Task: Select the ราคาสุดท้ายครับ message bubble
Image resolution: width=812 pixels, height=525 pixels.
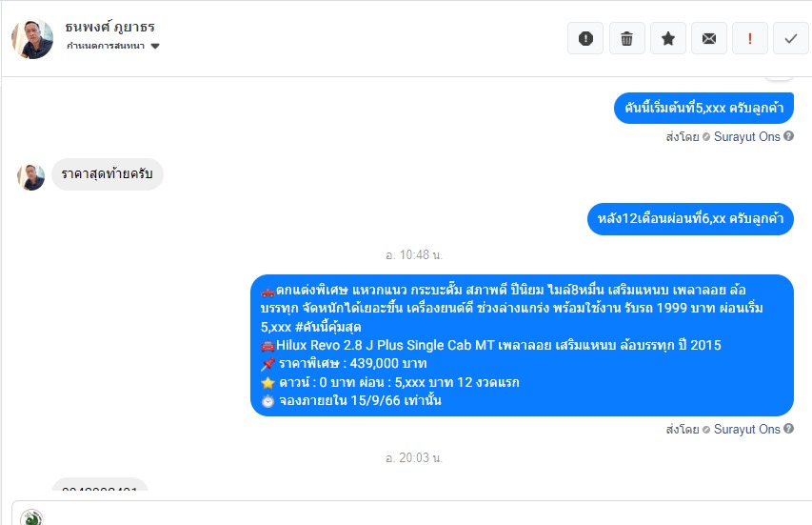Action: click(x=108, y=174)
